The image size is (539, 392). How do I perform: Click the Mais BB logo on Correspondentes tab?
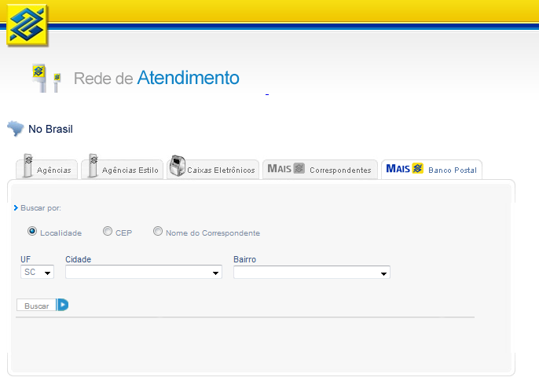pos(286,169)
